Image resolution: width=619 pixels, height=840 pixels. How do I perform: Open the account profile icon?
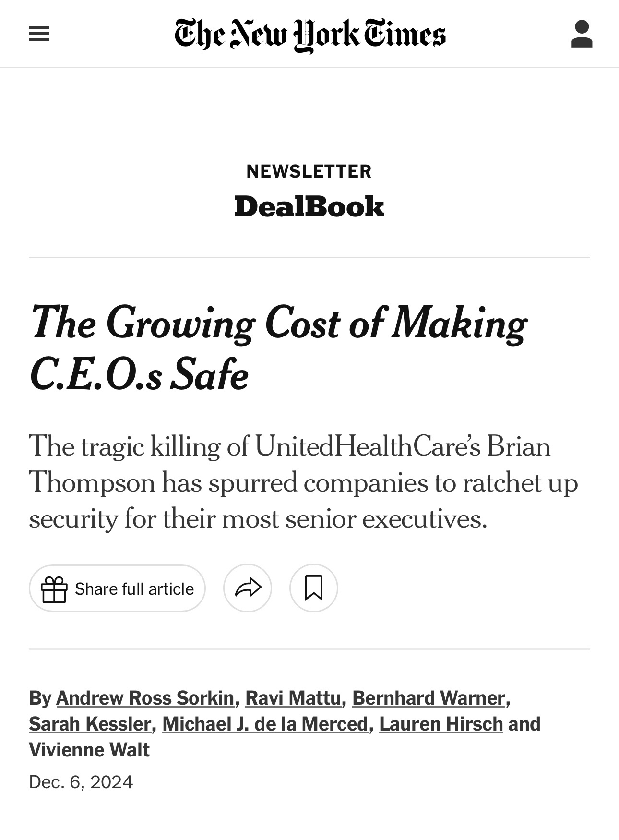click(x=582, y=34)
